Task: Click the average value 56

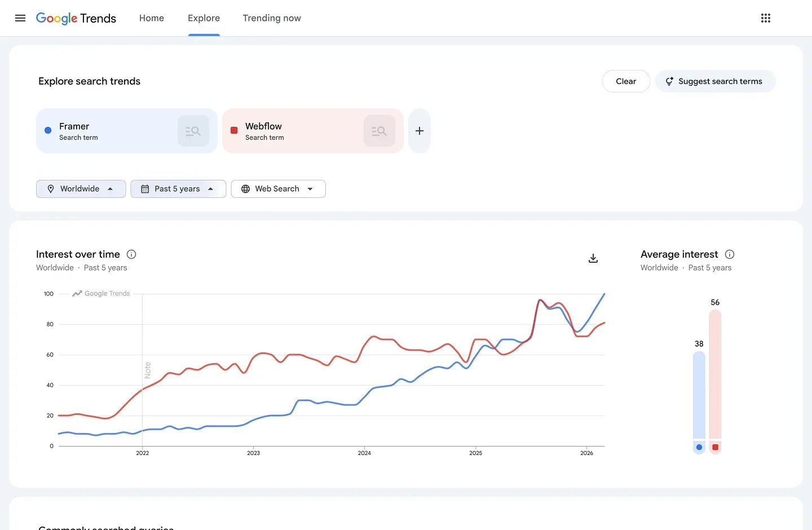Action: point(715,302)
